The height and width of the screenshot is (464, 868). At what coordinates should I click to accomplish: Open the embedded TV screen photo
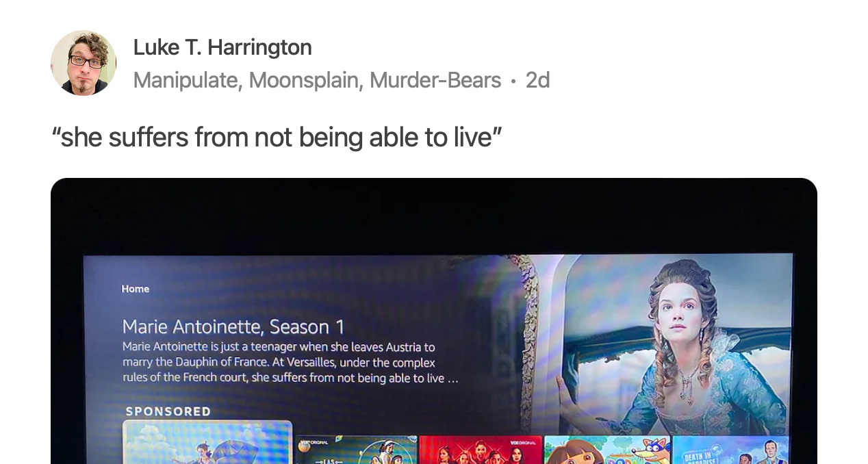[434, 321]
